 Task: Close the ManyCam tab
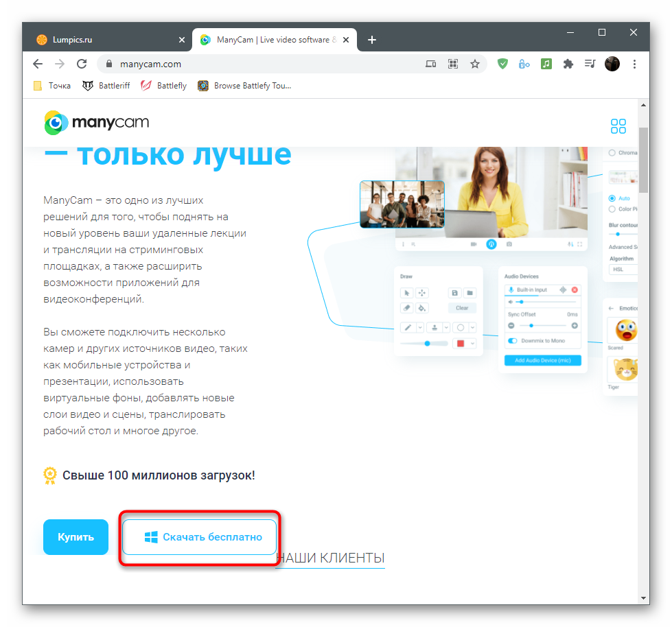[x=346, y=40]
